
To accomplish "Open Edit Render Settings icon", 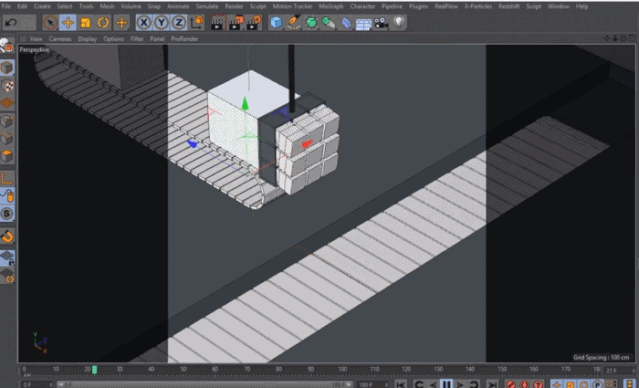I will click(253, 22).
